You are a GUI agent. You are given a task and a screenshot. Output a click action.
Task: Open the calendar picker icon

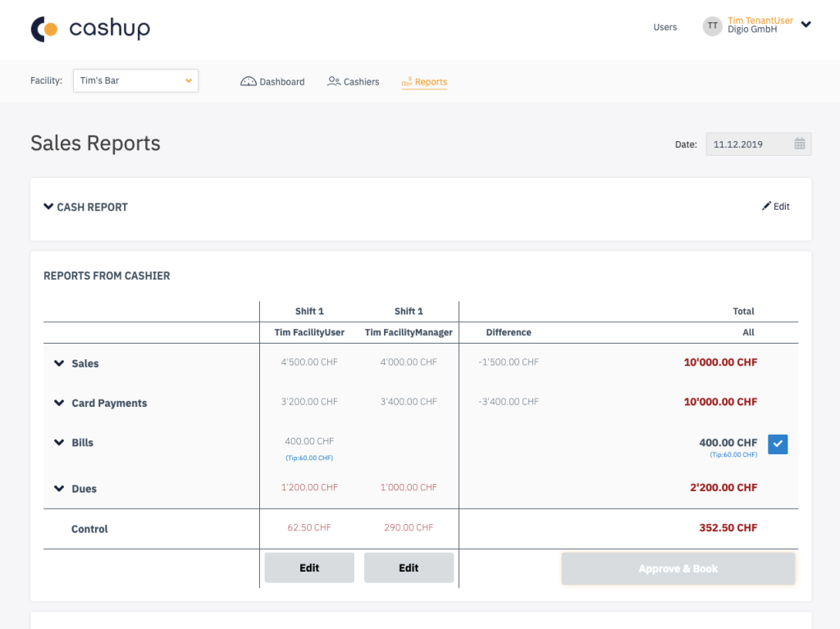pos(799,144)
